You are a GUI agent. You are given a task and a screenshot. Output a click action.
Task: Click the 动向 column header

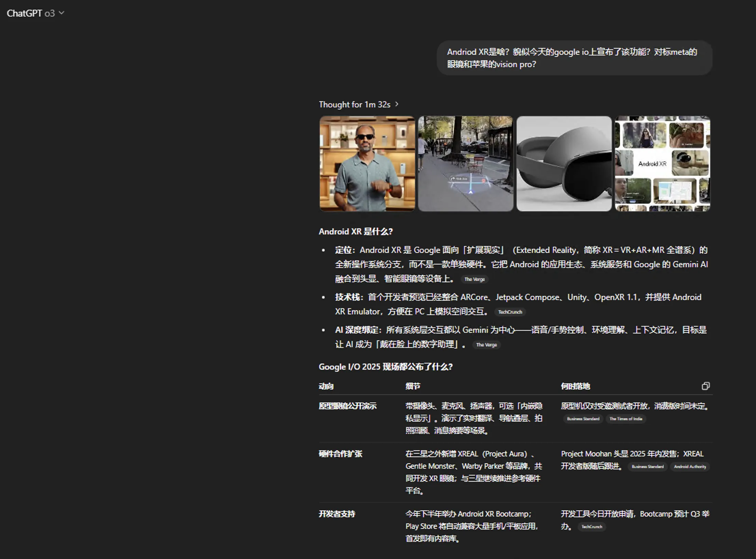coord(326,386)
